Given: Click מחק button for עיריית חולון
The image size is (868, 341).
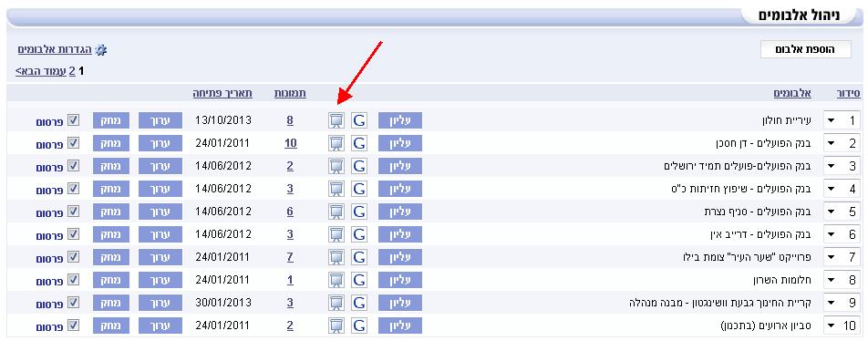Looking at the screenshot, I should click(110, 120).
